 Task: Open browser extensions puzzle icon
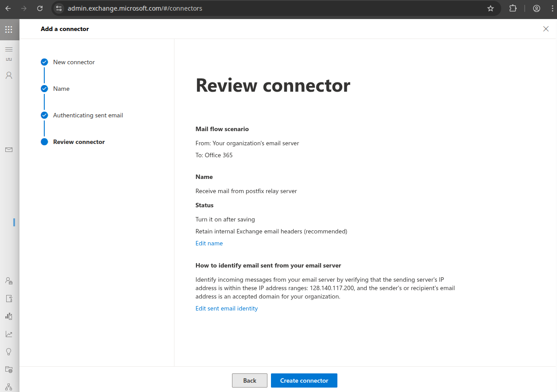click(513, 8)
